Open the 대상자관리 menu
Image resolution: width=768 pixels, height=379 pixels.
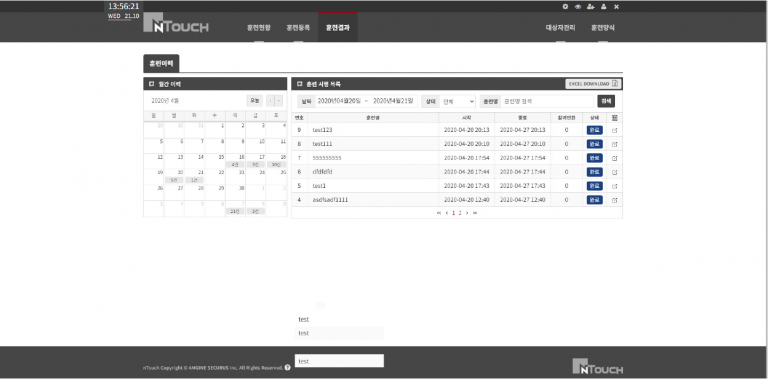pos(560,27)
